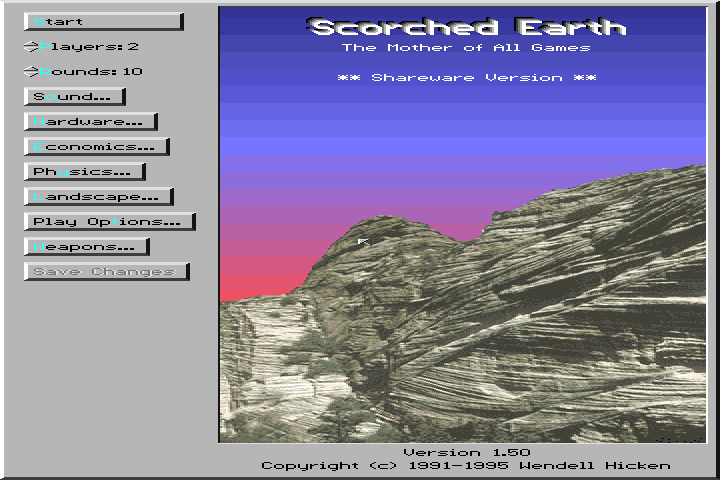Click the rocky mountain landscape image
Image resolution: width=720 pixels, height=480 pixels.
tap(500, 330)
